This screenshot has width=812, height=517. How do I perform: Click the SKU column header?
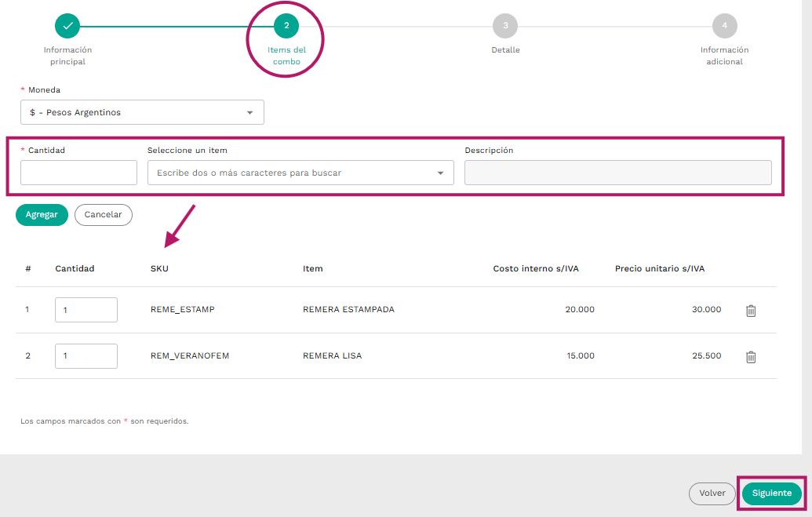click(159, 268)
